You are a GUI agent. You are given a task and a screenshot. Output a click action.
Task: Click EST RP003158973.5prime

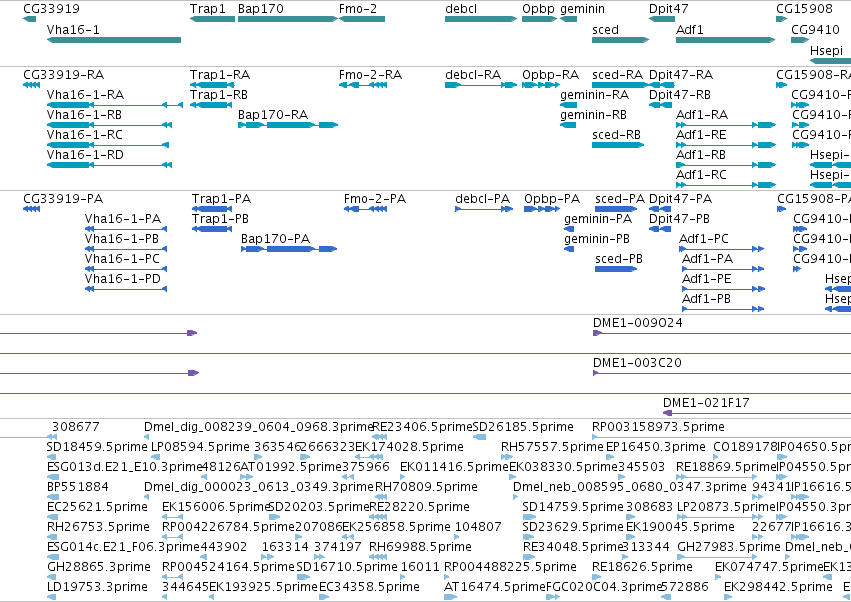click(x=658, y=427)
